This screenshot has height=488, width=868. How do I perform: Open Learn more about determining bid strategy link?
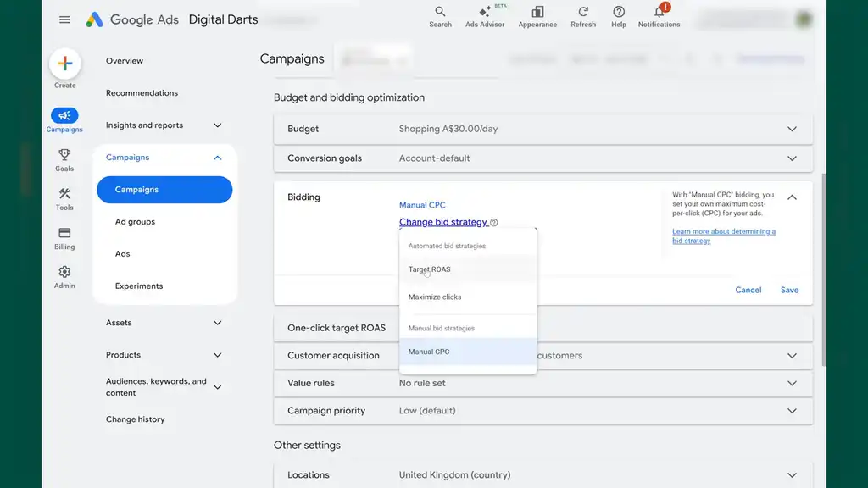click(x=724, y=236)
